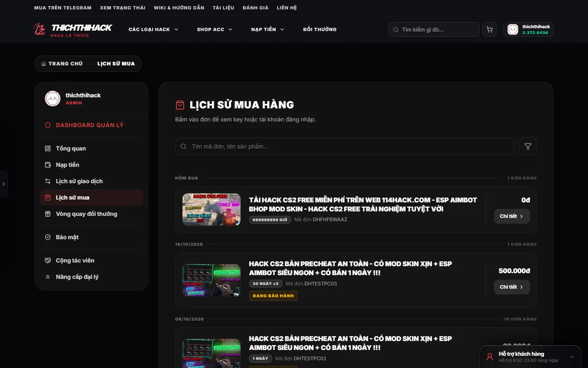Click the filter funnel icon
The height and width of the screenshot is (368, 588).
click(528, 146)
